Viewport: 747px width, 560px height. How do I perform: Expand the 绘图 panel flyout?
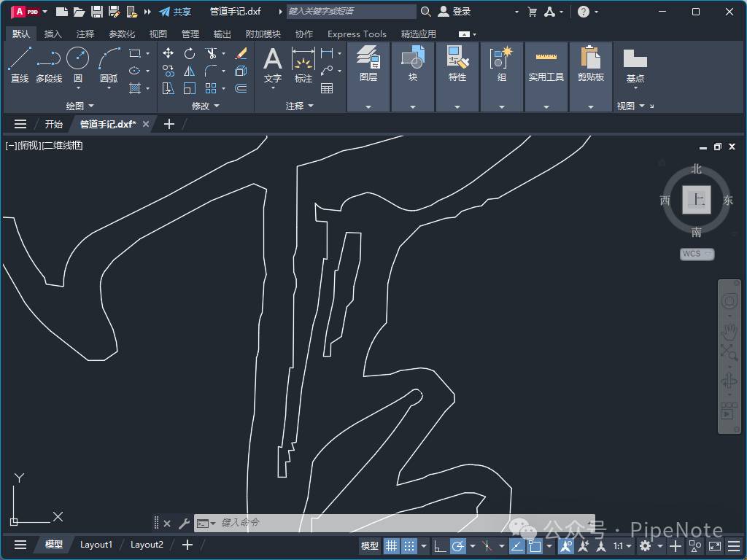click(80, 106)
